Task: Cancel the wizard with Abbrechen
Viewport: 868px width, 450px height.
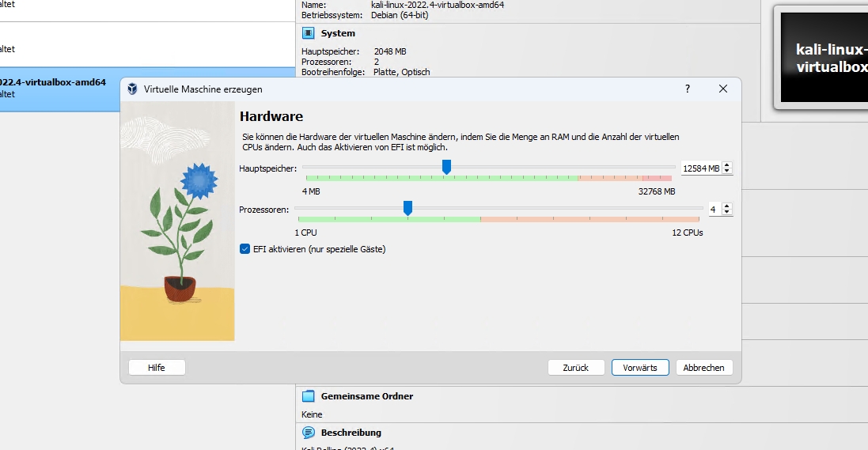Action: point(703,368)
